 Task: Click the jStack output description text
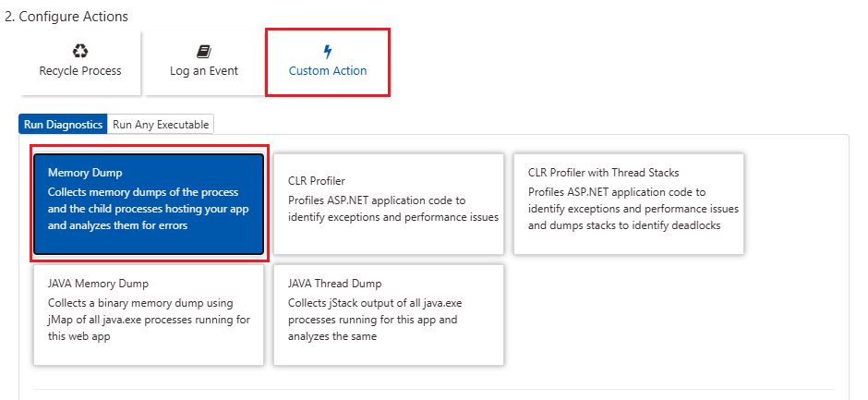[375, 320]
